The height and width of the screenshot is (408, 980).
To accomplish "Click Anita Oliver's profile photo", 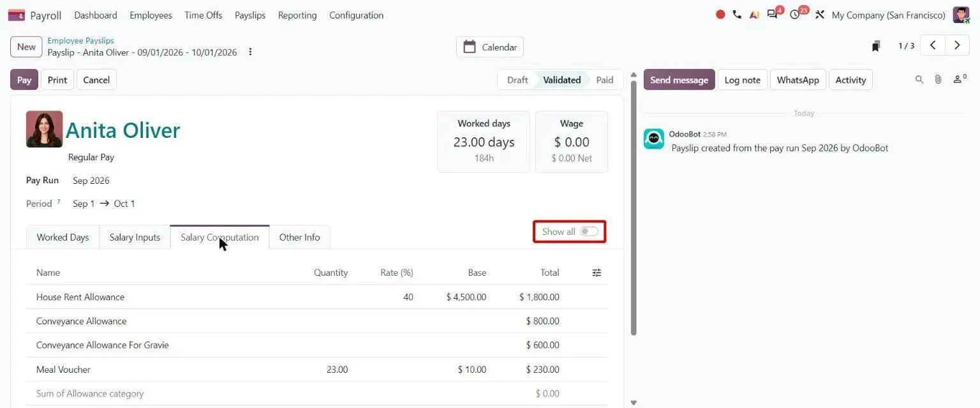I will click(x=44, y=129).
